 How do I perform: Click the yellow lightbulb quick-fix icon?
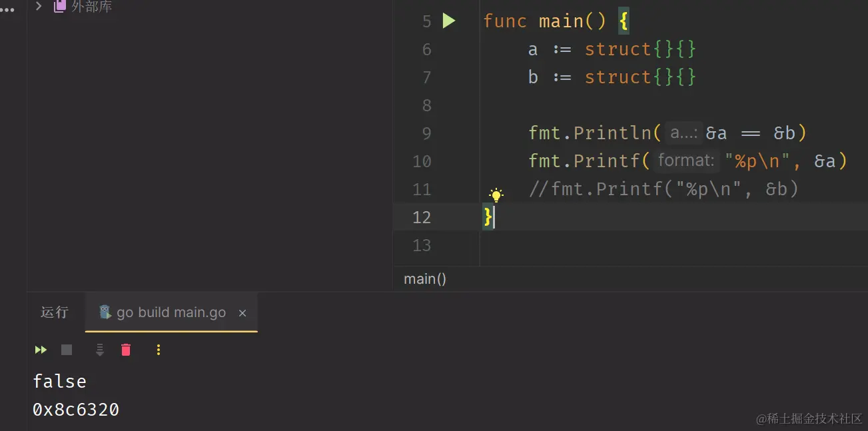pyautogui.click(x=496, y=195)
